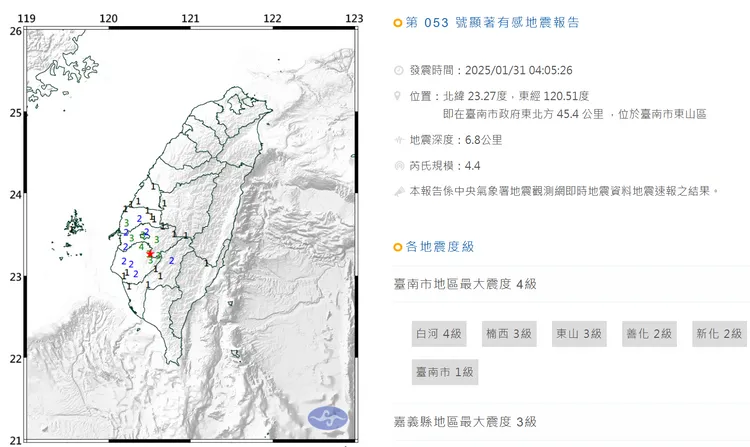
Task: Click the green intensity 4 marker on map
Action: [141, 247]
